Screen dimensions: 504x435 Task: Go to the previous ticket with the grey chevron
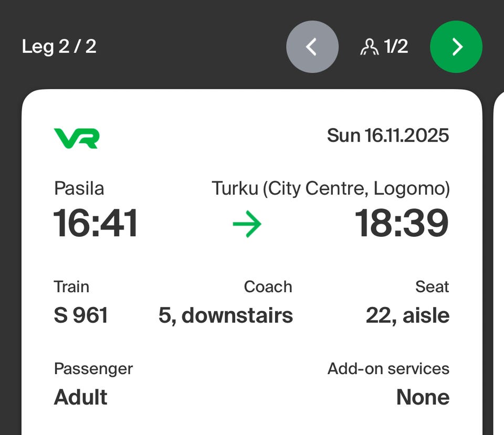(x=312, y=47)
